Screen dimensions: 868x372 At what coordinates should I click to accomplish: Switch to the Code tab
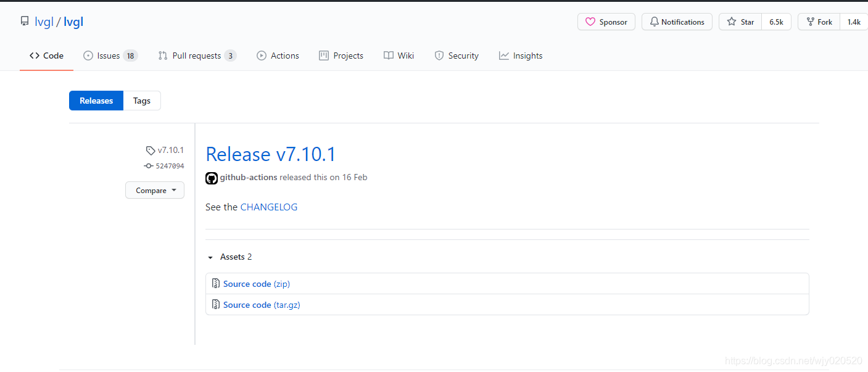(x=46, y=56)
